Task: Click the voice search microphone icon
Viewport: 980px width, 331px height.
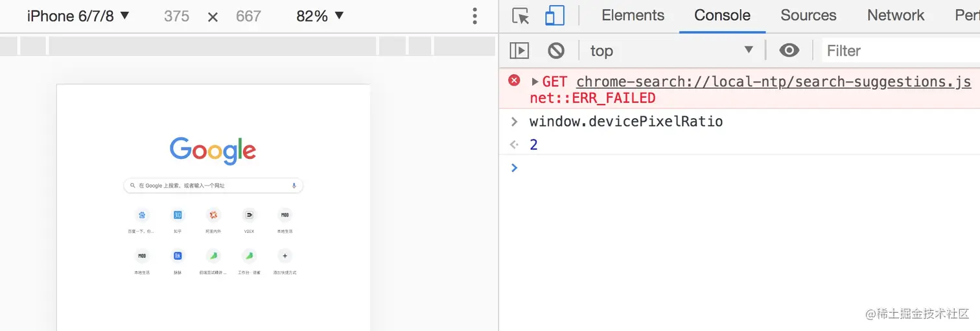Action: click(x=294, y=186)
